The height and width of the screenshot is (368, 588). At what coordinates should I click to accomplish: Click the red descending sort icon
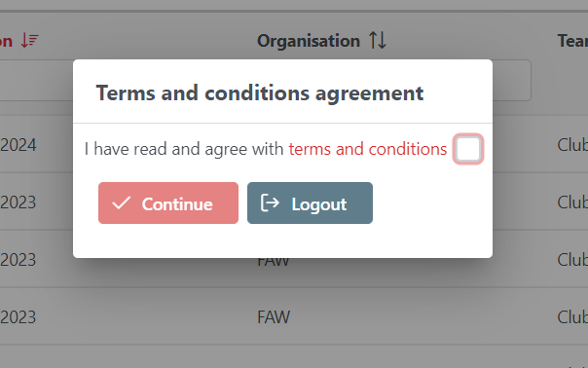(29, 41)
